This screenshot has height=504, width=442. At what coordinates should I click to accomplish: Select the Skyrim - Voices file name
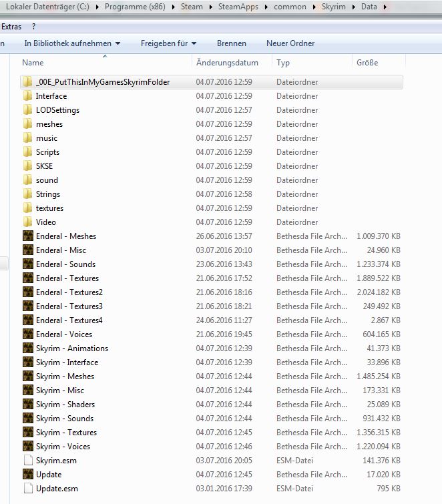[x=63, y=447]
